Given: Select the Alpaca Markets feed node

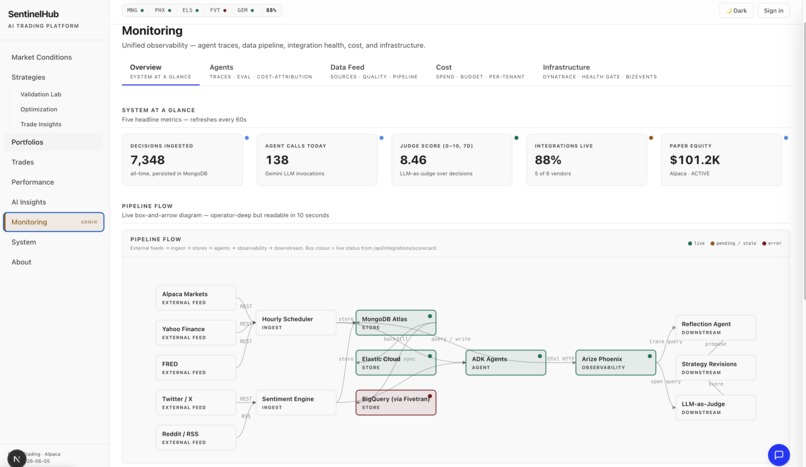Looking at the screenshot, I should (196, 298).
